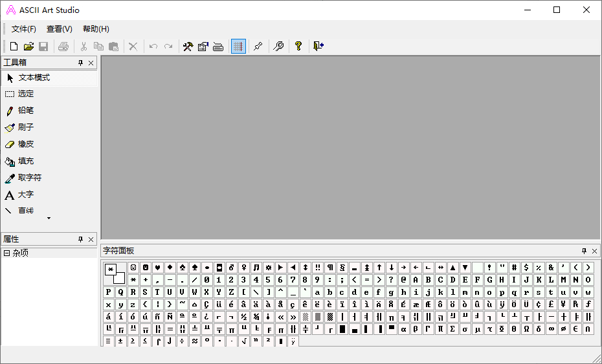Image resolution: width=602 pixels, height=364 pixels.
Task: Select the 直线 line tool
Action: [49, 210]
